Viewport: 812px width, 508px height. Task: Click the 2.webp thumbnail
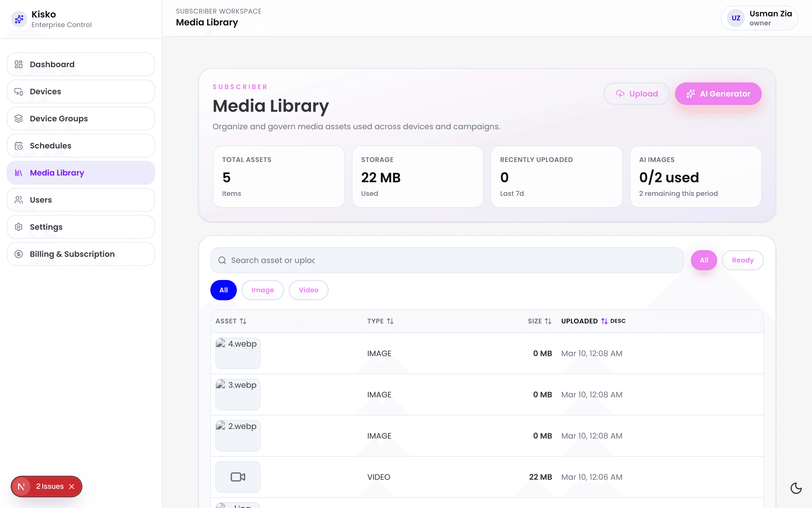(238, 436)
